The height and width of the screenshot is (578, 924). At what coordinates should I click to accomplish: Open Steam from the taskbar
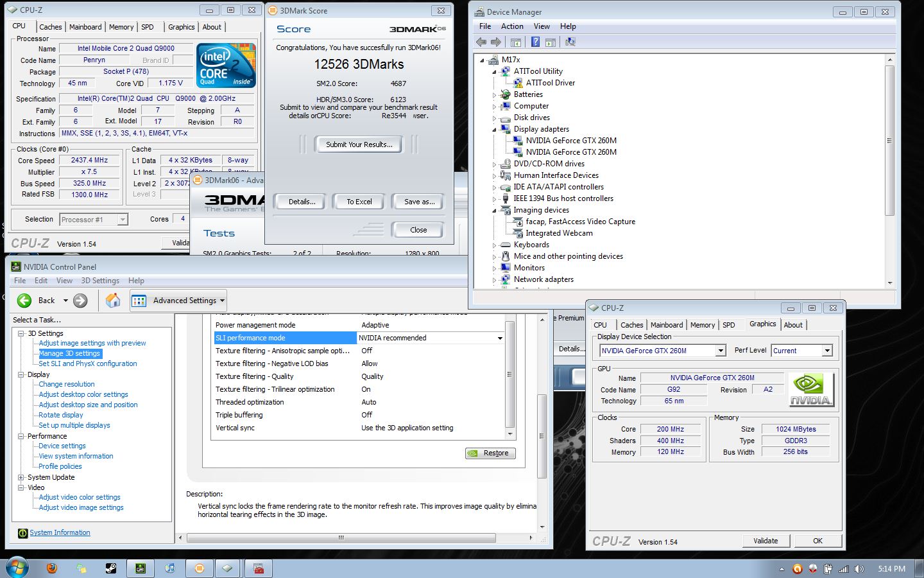(x=111, y=568)
